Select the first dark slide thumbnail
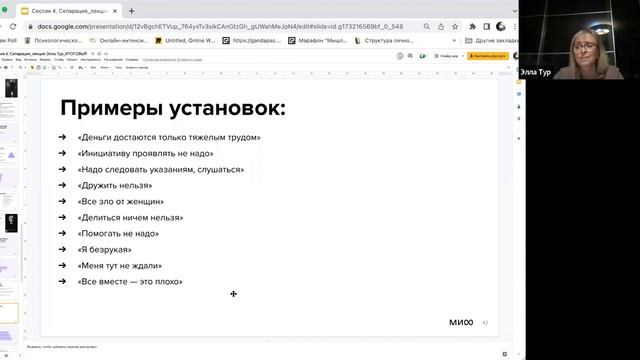The image size is (640, 360). (11, 88)
